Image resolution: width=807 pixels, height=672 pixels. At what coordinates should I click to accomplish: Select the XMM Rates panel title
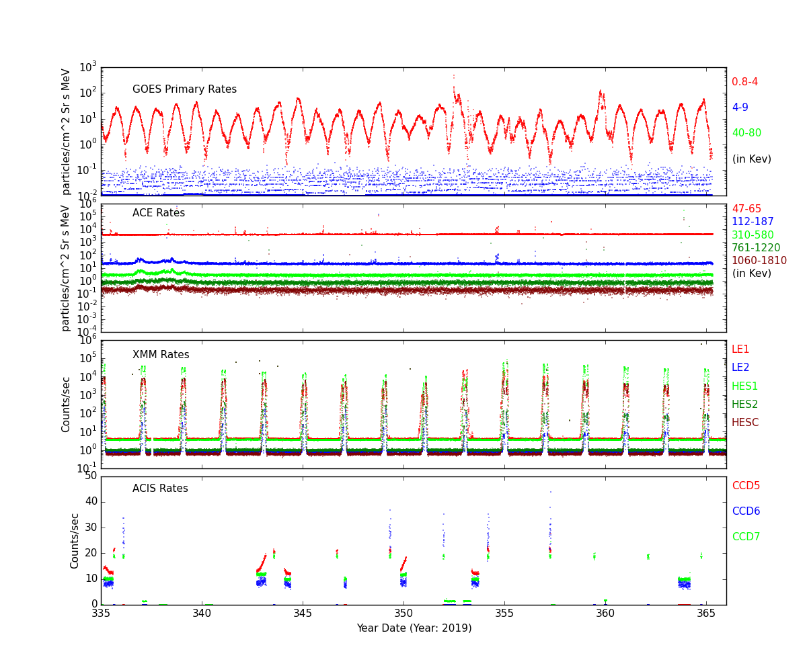coord(161,355)
